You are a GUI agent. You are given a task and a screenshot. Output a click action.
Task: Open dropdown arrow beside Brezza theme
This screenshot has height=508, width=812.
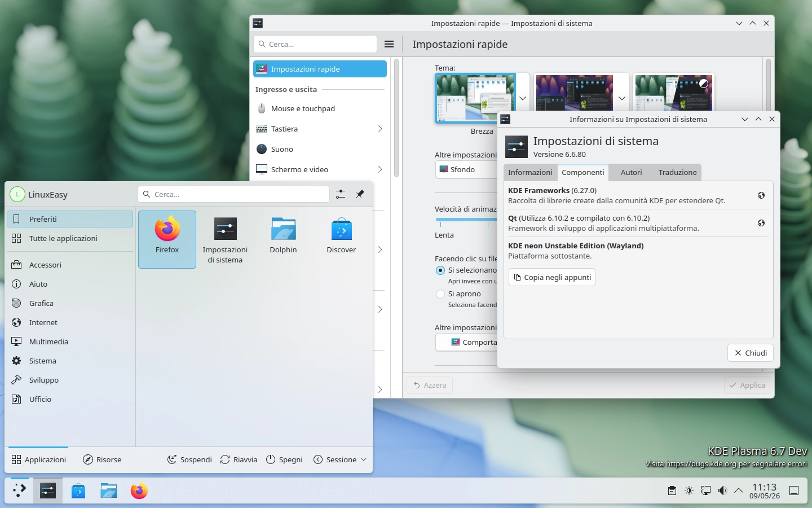coord(523,98)
